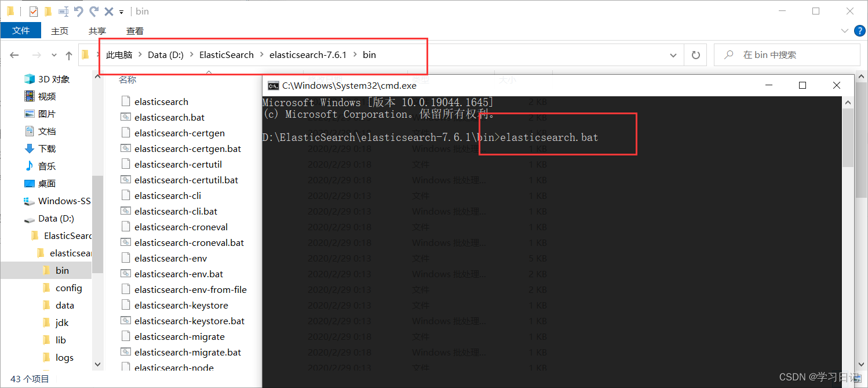Refresh the current folder view
This screenshot has height=388, width=868.
[x=695, y=55]
